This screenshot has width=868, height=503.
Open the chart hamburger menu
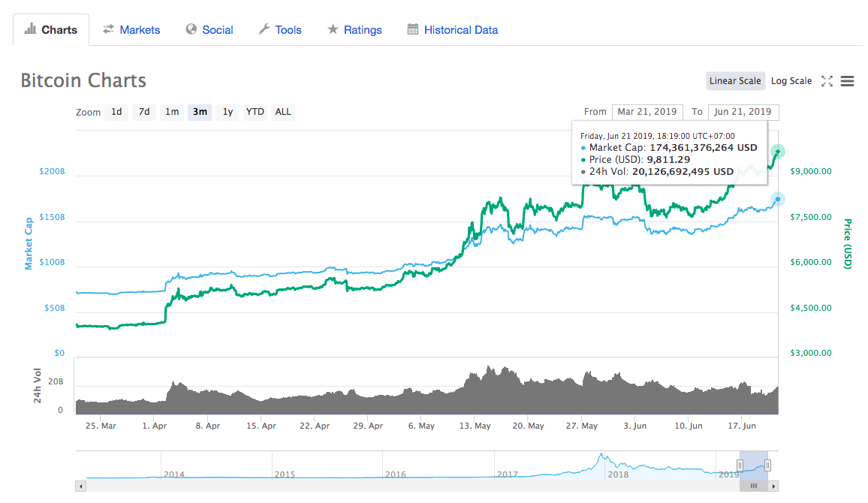pyautogui.click(x=847, y=81)
